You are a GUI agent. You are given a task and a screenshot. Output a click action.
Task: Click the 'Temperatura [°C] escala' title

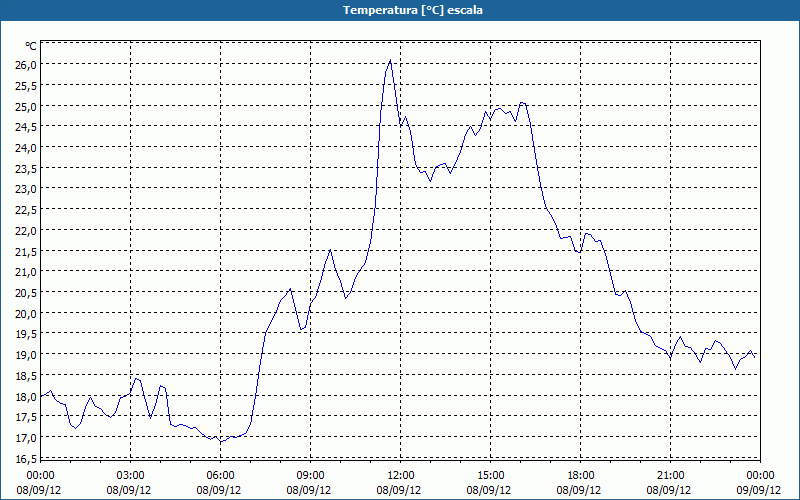413,10
